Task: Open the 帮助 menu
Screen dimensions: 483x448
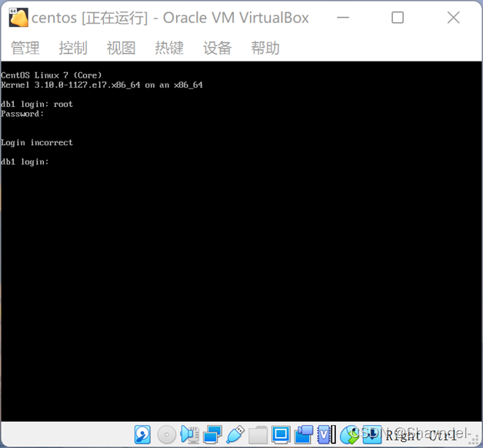Action: click(265, 48)
